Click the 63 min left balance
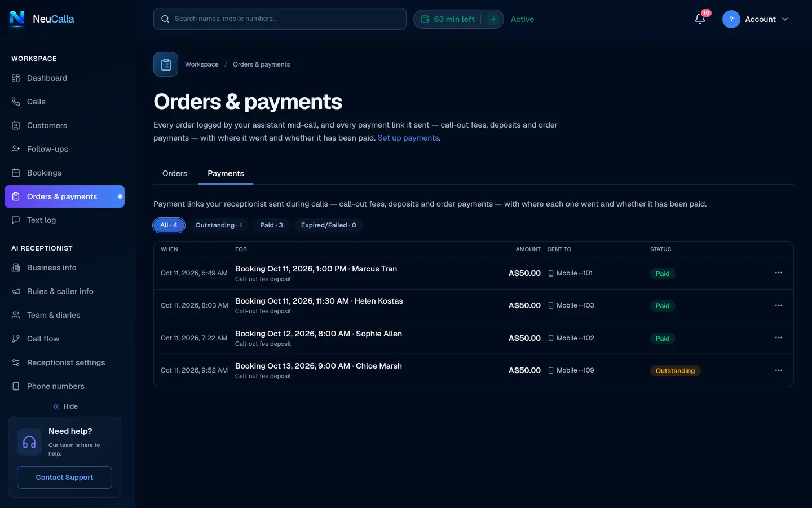812x508 pixels. 448,19
